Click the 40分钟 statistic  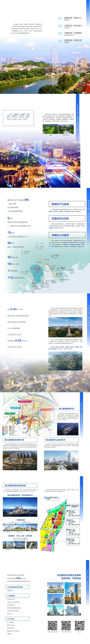(11, 243)
